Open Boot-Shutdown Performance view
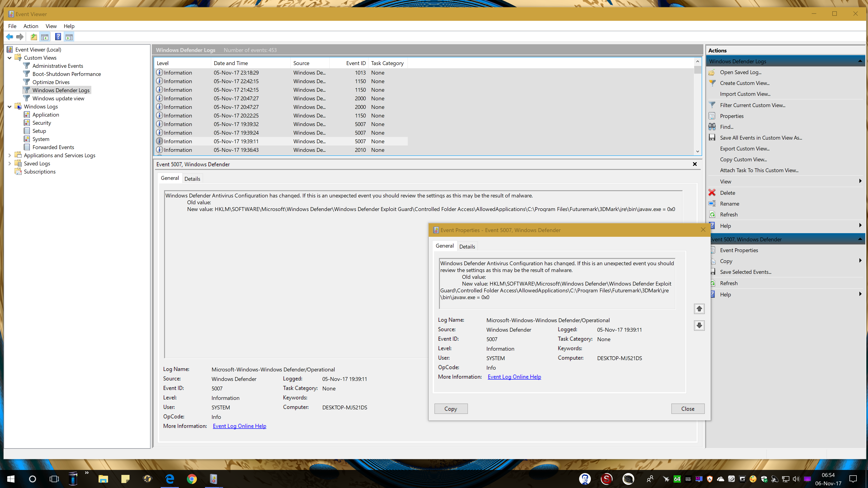868x488 pixels. (67, 74)
